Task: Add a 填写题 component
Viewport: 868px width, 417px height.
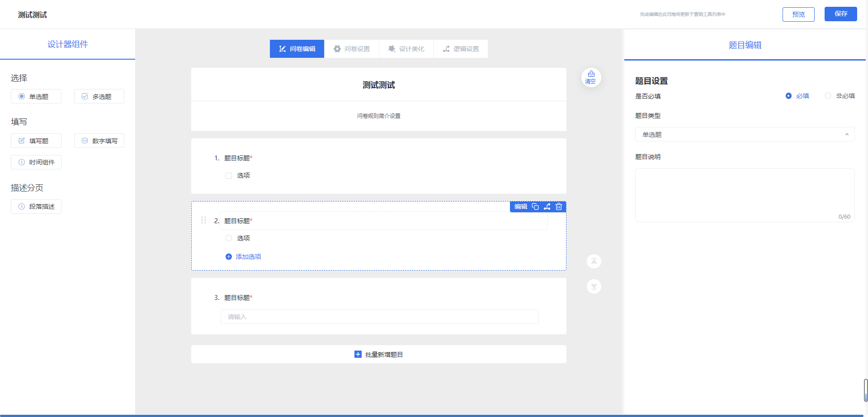Action: (x=36, y=141)
